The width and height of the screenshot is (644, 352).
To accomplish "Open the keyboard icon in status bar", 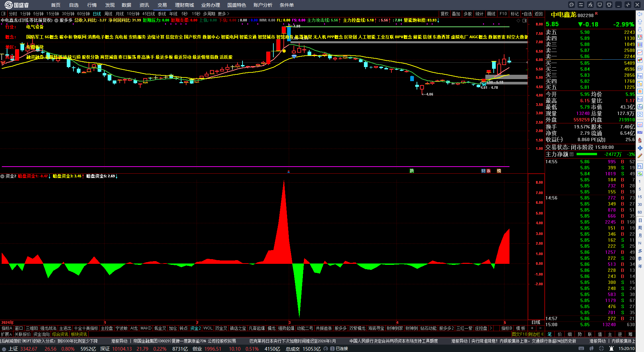I will tap(581, 349).
